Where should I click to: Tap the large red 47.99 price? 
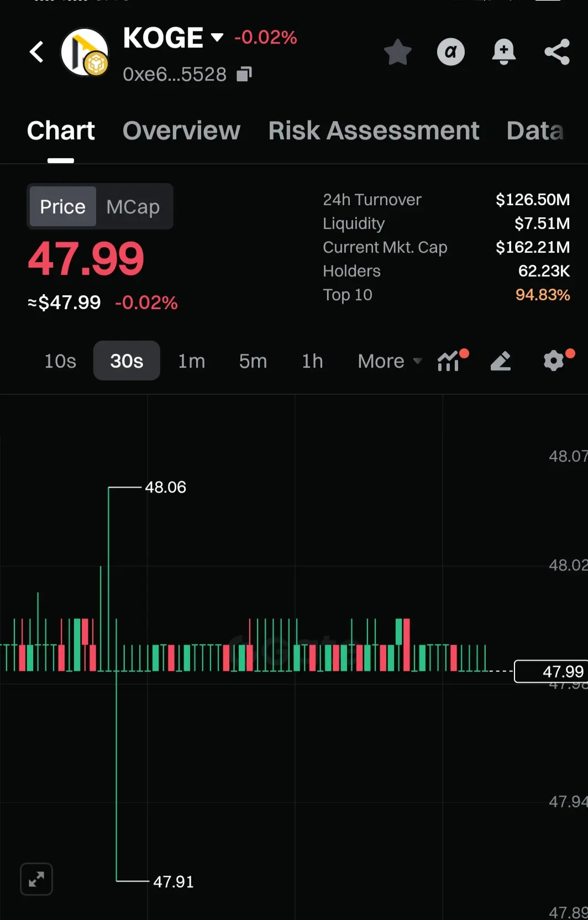point(86,259)
